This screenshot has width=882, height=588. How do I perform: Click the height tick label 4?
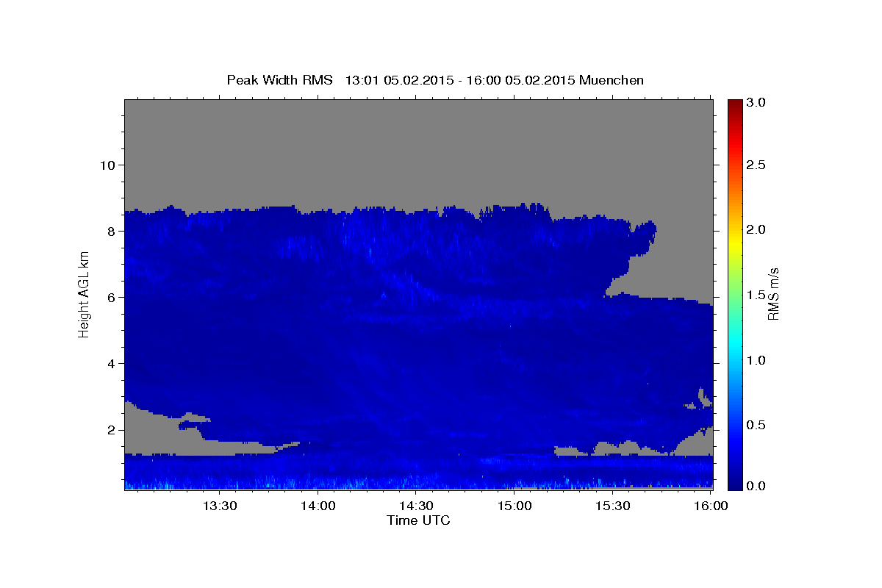coord(111,363)
